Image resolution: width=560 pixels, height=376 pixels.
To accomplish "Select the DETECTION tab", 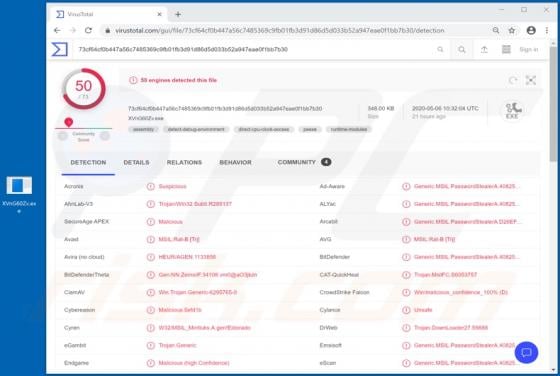I will 88,162.
